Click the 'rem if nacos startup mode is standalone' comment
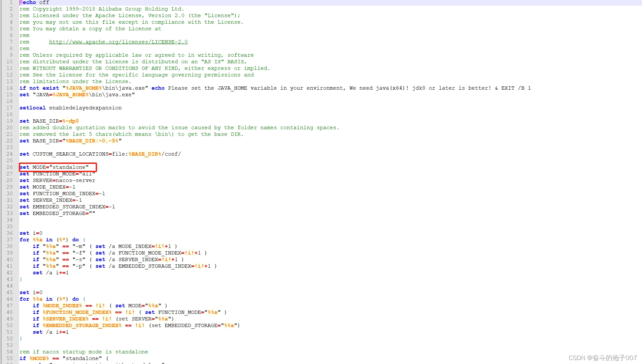Screen dimensions: 642x364 click(84, 352)
